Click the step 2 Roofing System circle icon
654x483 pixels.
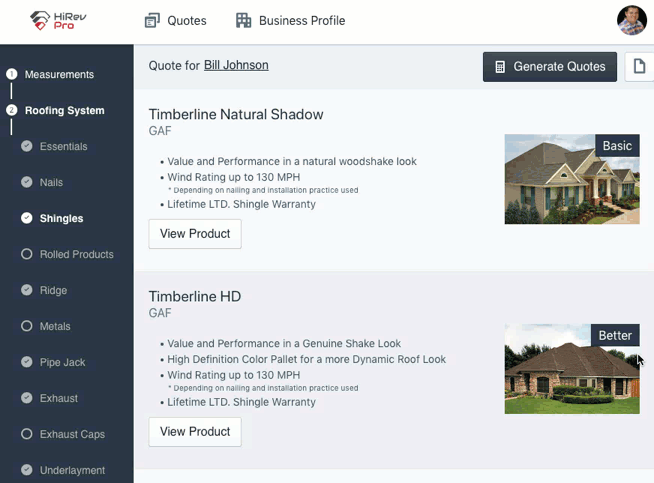tap(12, 110)
